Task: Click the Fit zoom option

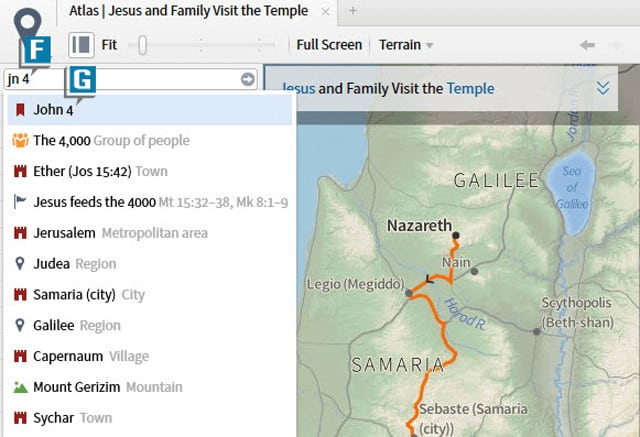Action: point(109,45)
